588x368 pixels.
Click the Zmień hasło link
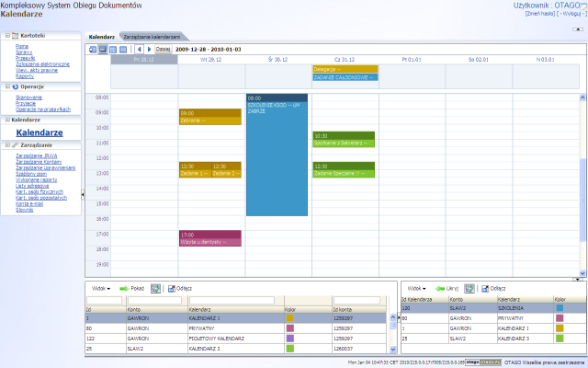(540, 14)
